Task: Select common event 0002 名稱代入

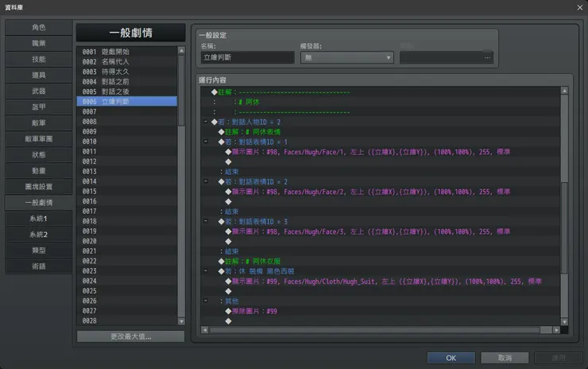Action: [127, 61]
